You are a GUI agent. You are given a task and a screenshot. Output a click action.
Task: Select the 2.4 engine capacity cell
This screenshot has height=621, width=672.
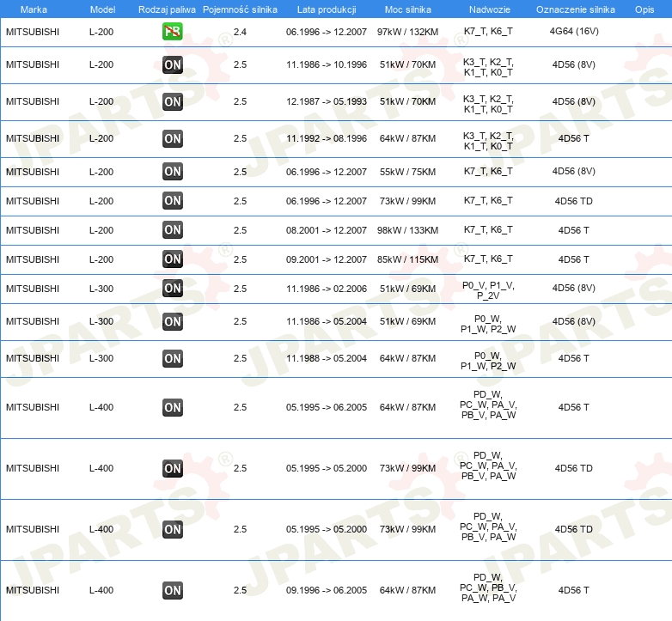pyautogui.click(x=240, y=32)
